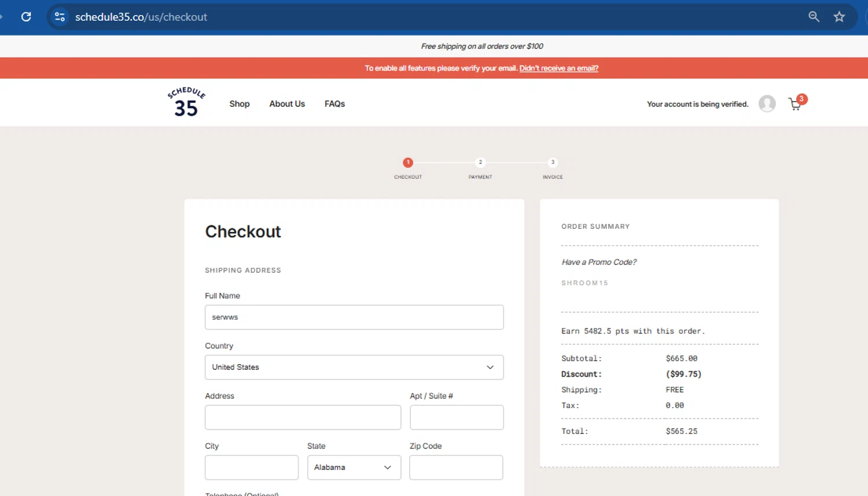The width and height of the screenshot is (868, 496).
Task: Click the zoom magnifier icon in address bar
Action: pyautogui.click(x=814, y=17)
